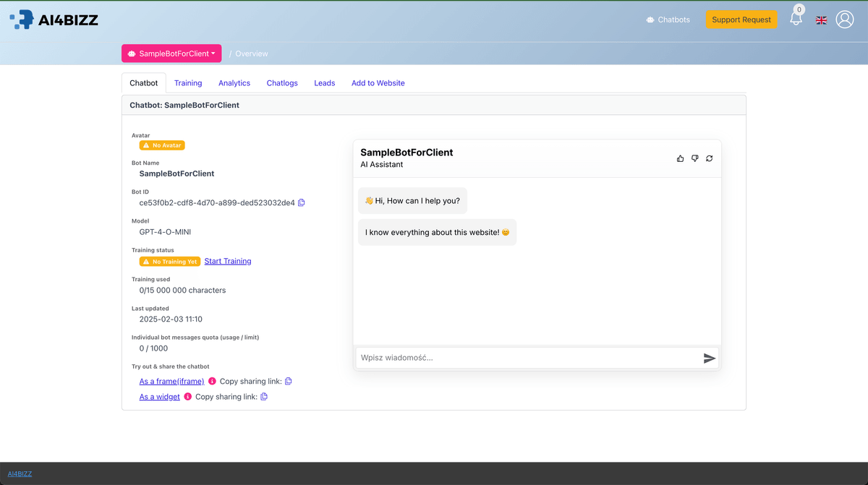Open notifications via the bell icon
The image size is (868, 485).
796,20
